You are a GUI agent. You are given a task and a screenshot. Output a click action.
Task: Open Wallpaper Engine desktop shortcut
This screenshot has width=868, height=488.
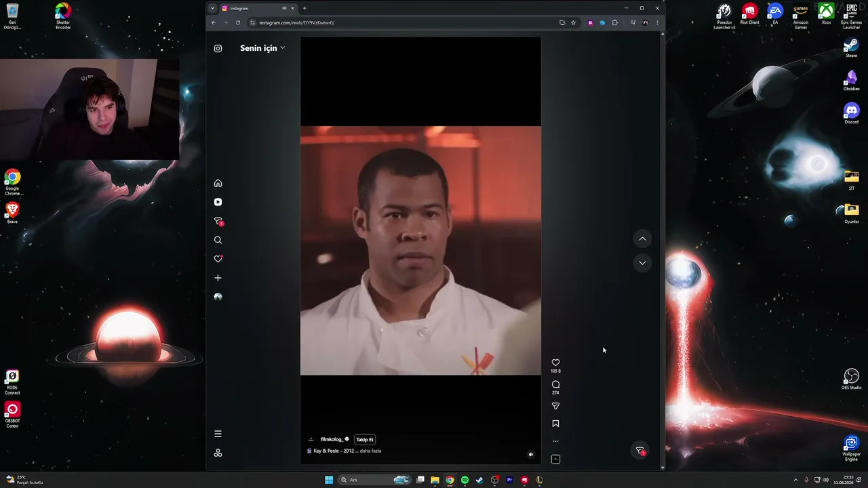click(x=851, y=448)
